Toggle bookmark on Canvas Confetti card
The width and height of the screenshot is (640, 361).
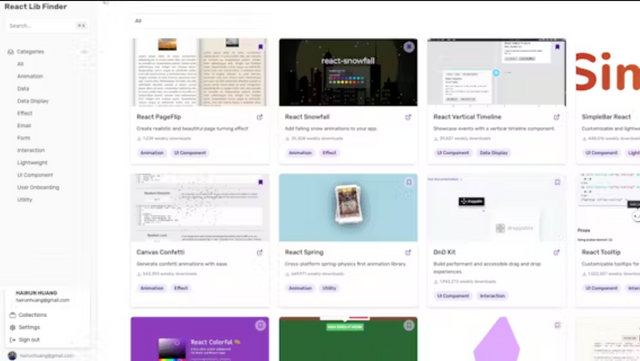point(260,182)
